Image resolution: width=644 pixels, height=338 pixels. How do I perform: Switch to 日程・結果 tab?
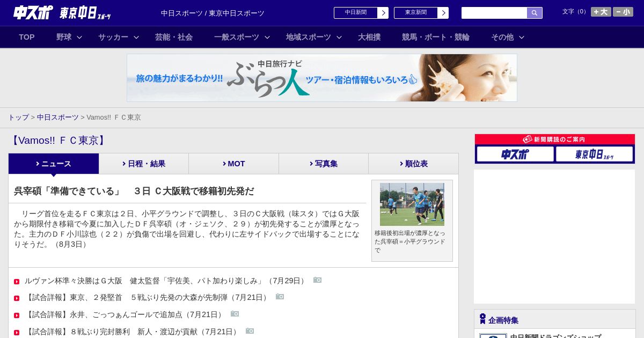144,164
